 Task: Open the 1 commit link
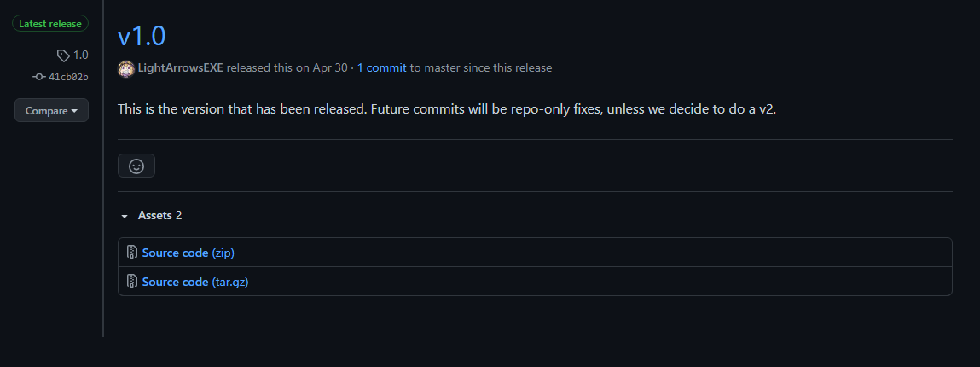382,67
